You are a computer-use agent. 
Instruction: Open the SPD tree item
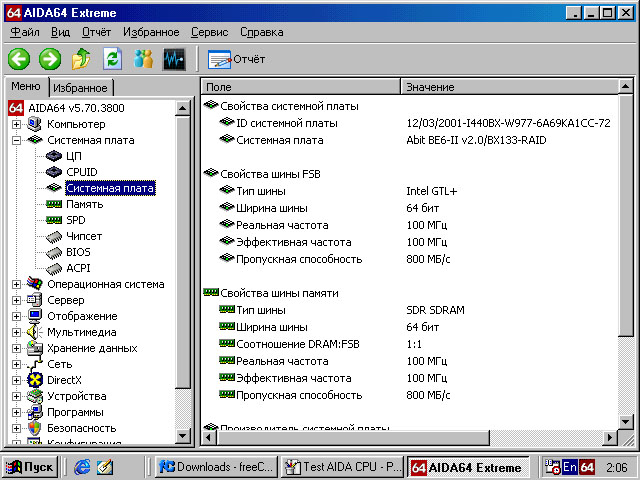[76, 220]
